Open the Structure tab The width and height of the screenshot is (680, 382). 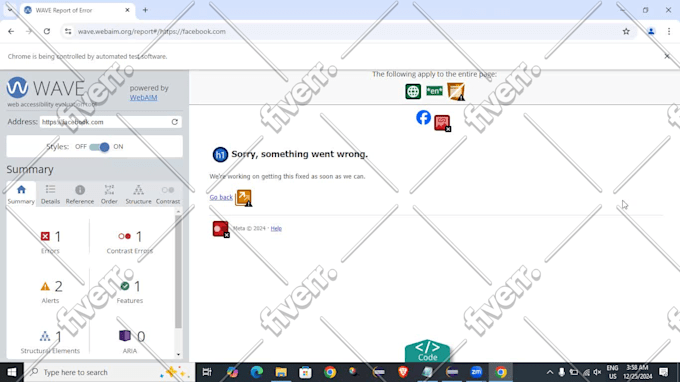[138, 194]
